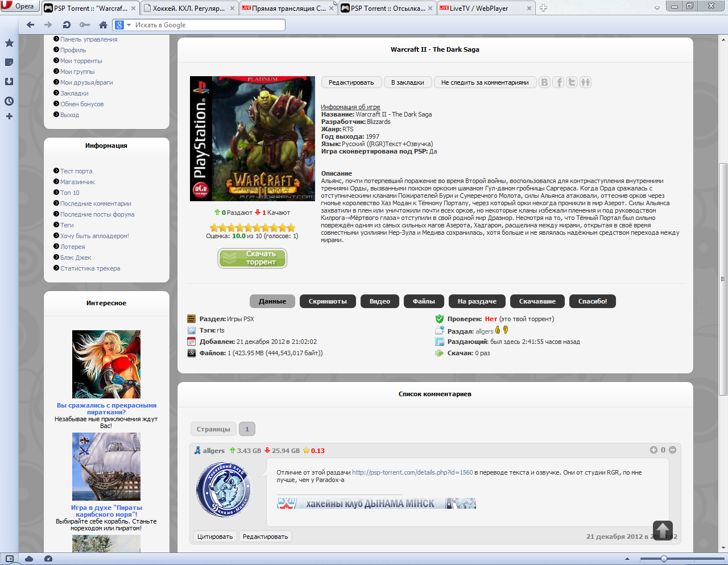Switch to the "Прямая трансляция" tab
728x565 pixels.
point(289,8)
